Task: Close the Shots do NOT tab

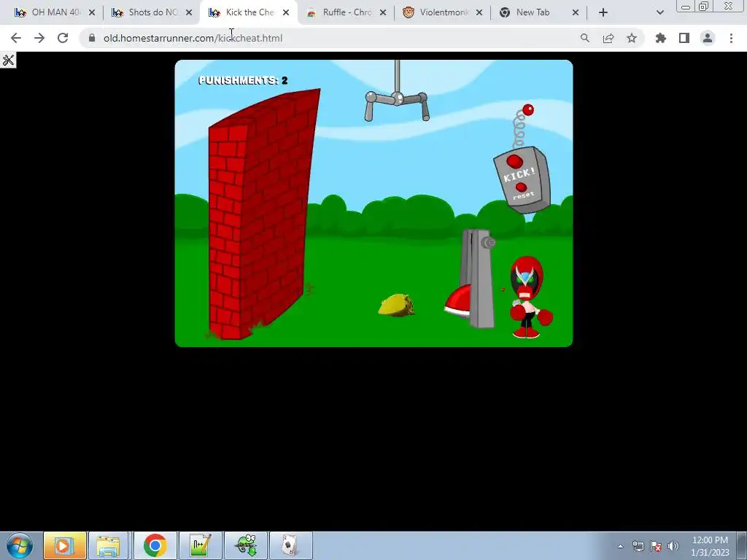Action: tap(189, 12)
